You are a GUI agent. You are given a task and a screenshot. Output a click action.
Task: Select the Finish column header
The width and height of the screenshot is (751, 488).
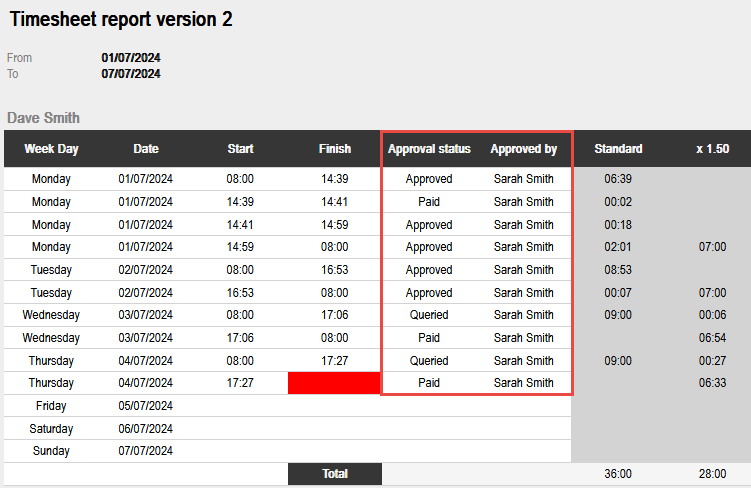pos(335,149)
